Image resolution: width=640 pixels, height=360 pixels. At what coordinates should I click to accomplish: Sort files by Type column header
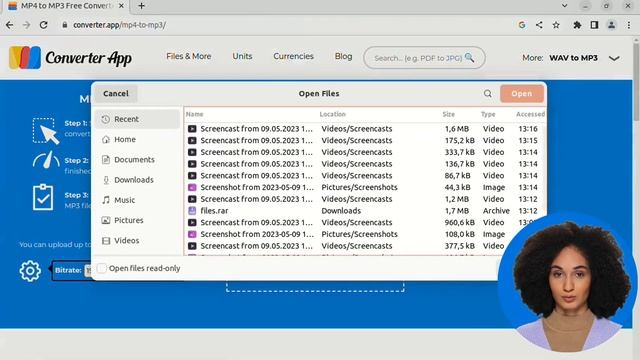488,114
